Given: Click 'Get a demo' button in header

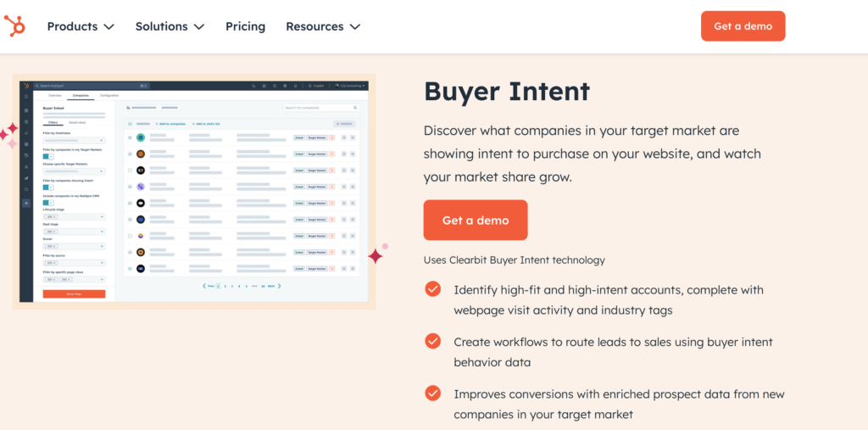Looking at the screenshot, I should tap(743, 26).
